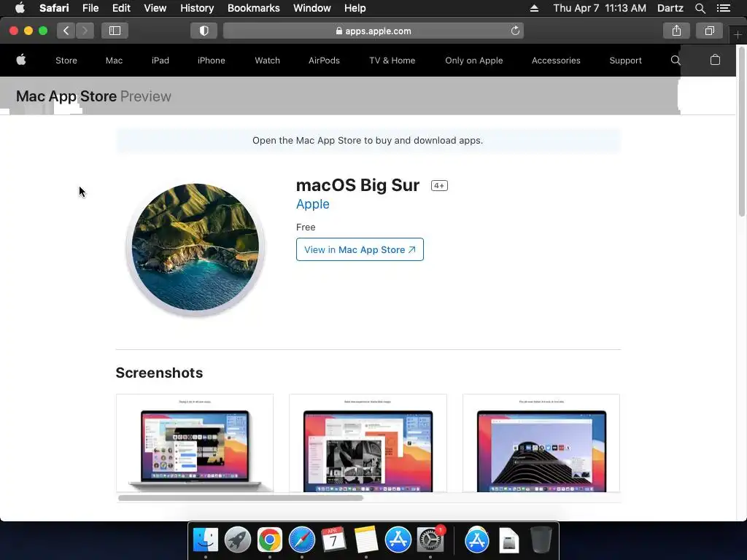This screenshot has height=560, width=747.
Task: Click the Dartz user name in menu bar
Action: [670, 8]
